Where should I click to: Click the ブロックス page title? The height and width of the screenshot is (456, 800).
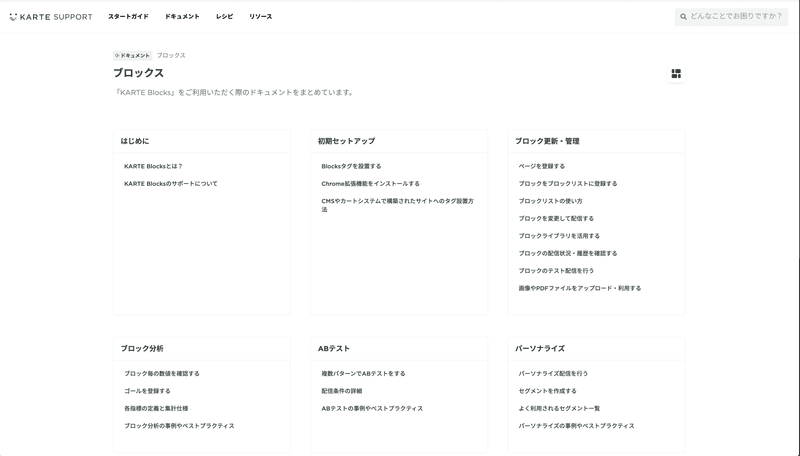pos(138,73)
